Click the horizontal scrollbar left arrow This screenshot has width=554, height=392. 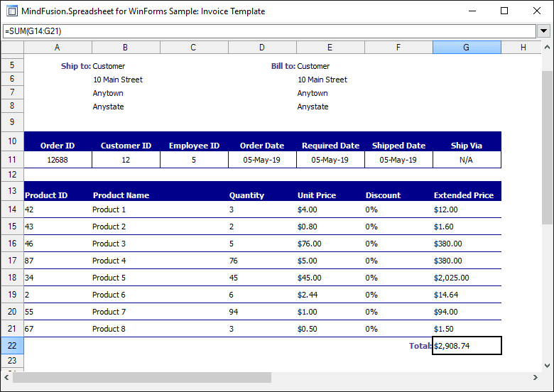[x=6, y=378]
